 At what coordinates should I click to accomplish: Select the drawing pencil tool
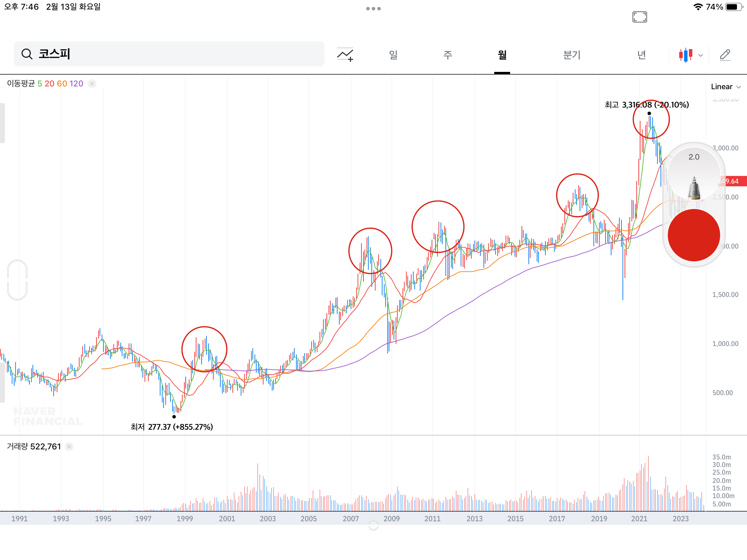[725, 54]
